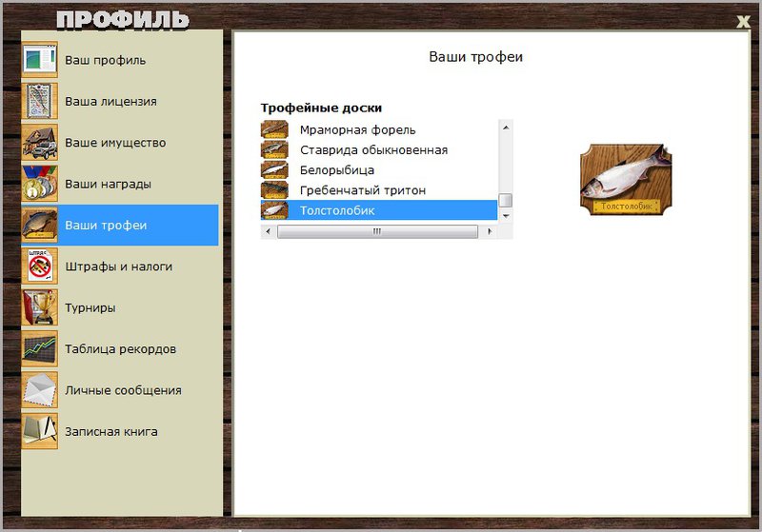Show the Таблица рекордов section

[x=120, y=348]
